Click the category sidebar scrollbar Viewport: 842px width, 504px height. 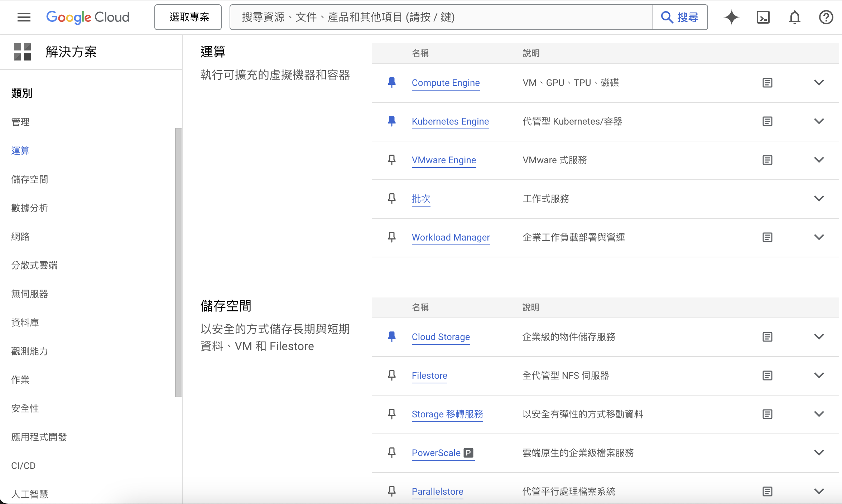click(x=178, y=262)
